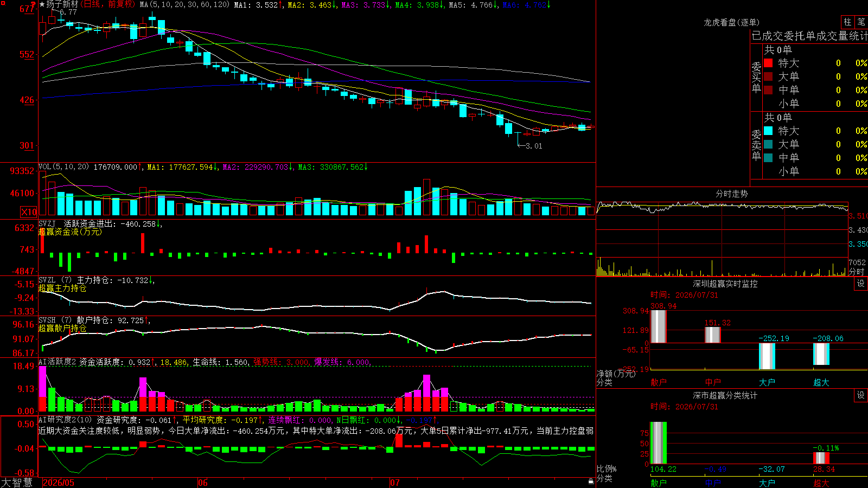Click the stock name 扬子新材

(62, 4)
